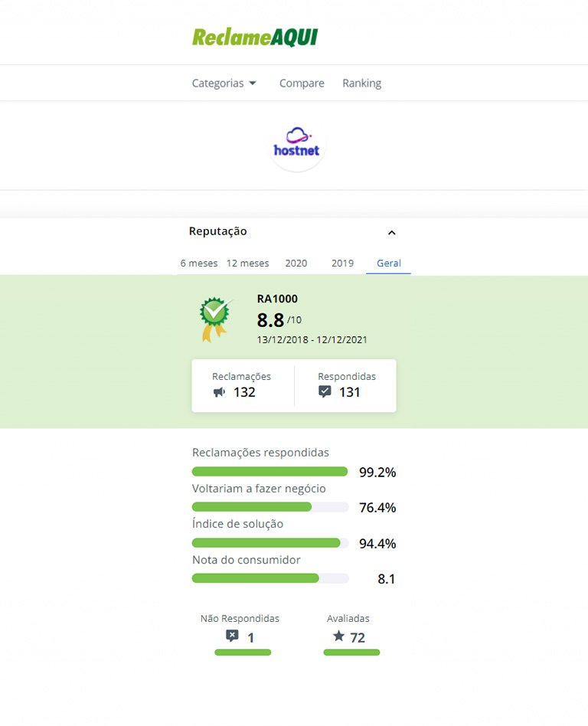
Task: Click the 76.4% value
Action: tap(377, 508)
